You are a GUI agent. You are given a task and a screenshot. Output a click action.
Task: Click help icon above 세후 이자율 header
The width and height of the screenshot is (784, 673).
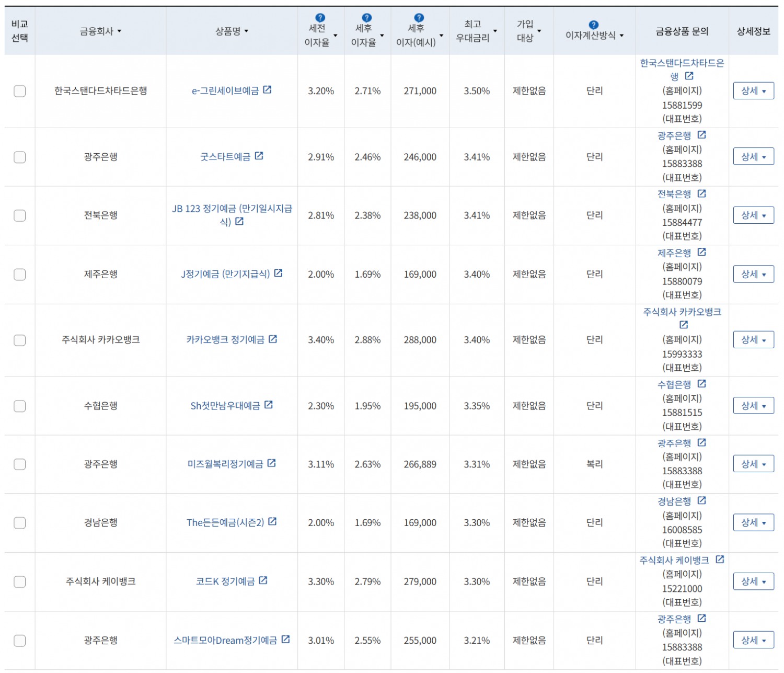pos(367,18)
